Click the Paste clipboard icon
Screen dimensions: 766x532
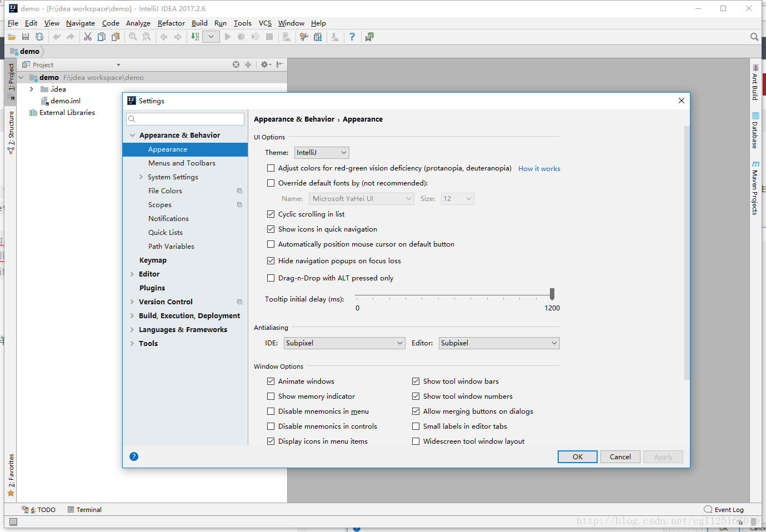pos(116,37)
